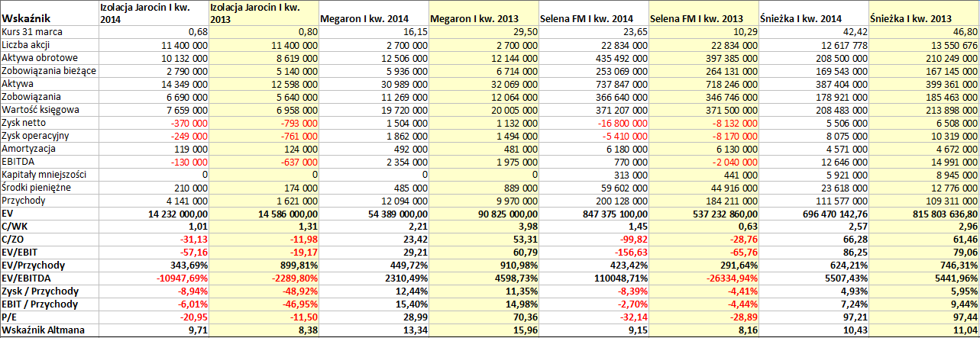Select cell with value -99,82
The image size is (980, 338).
pyautogui.click(x=593, y=240)
